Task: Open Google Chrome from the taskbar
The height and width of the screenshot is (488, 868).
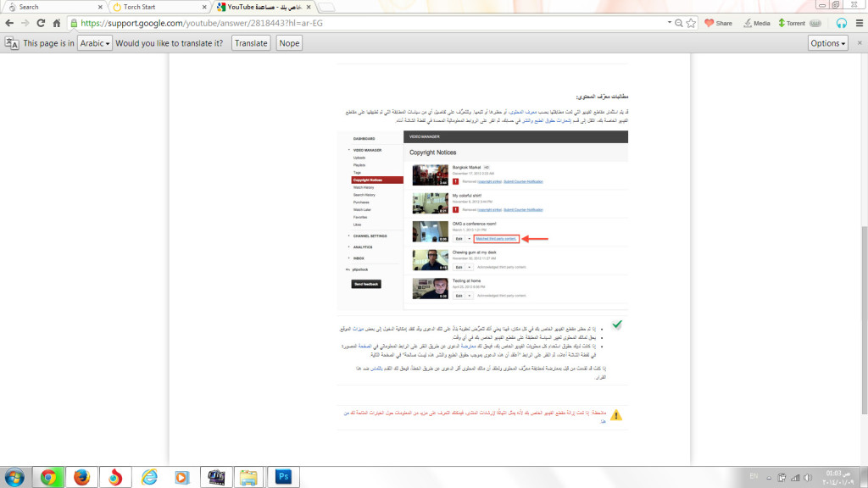Action: [x=48, y=477]
